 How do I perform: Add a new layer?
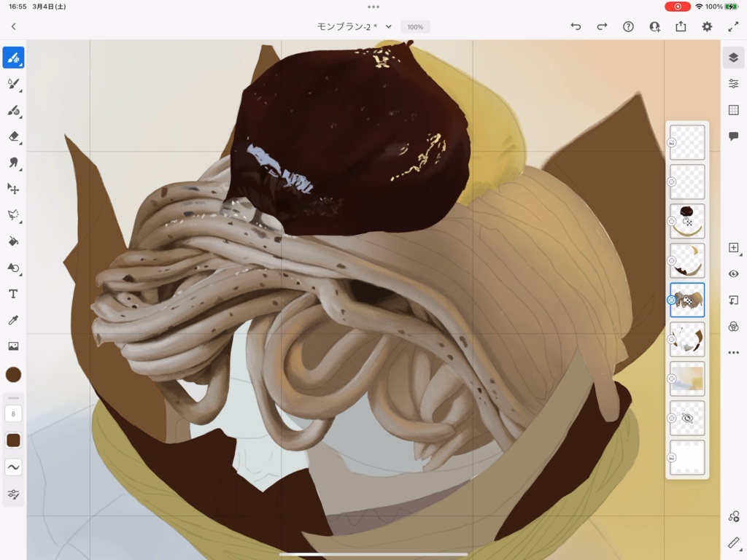point(734,248)
